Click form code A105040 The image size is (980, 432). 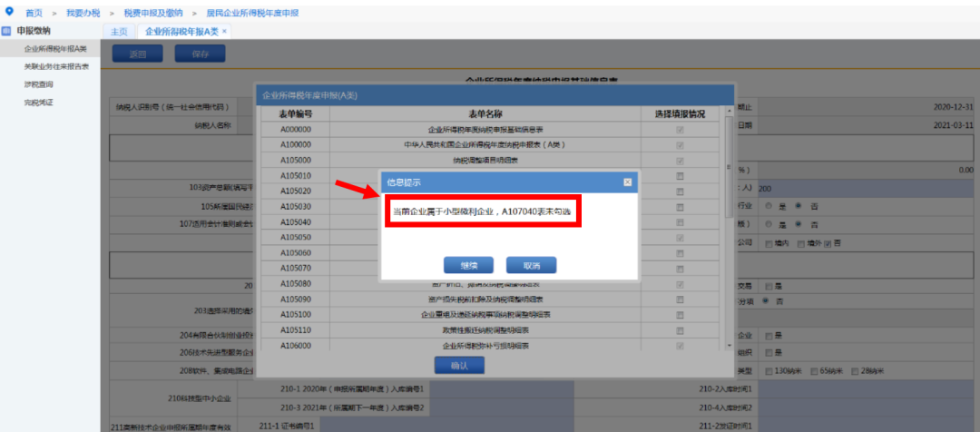(296, 222)
